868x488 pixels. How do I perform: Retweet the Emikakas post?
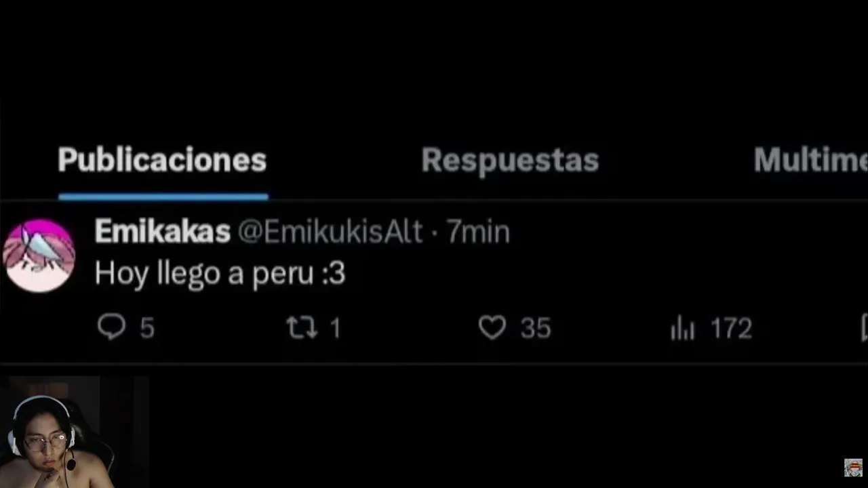[x=302, y=329]
